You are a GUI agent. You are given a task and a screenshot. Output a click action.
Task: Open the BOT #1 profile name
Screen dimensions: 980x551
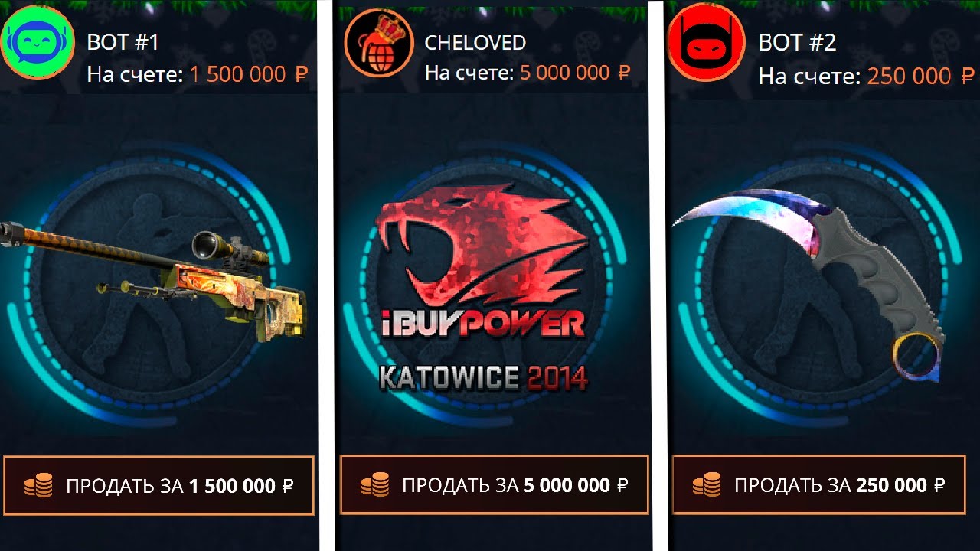pyautogui.click(x=122, y=43)
